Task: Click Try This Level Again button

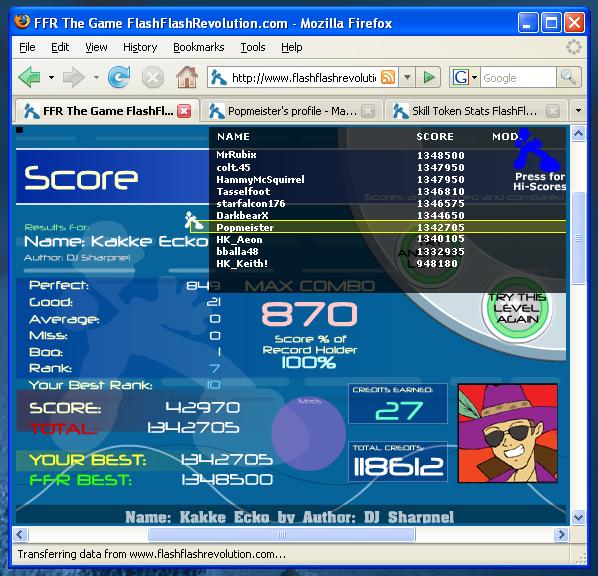Action: 518,308
